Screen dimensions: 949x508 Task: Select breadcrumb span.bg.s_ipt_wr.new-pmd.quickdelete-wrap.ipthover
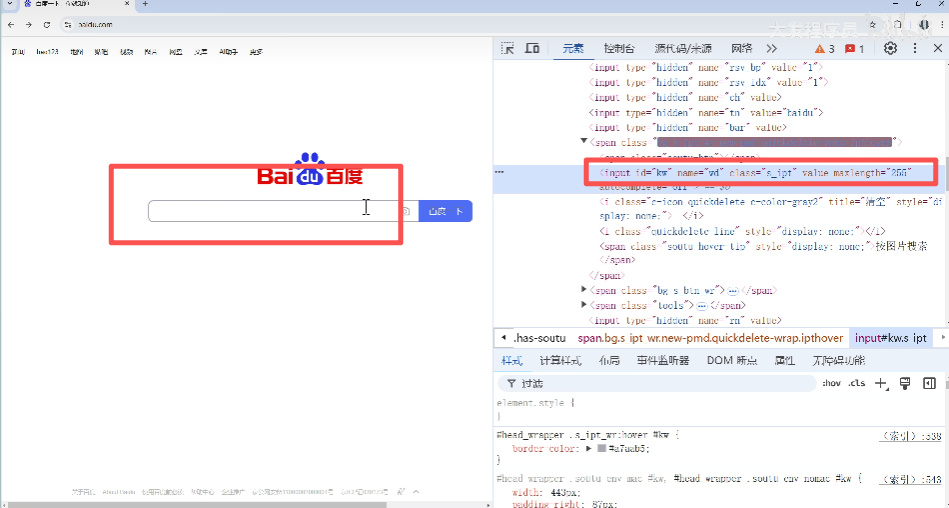(x=710, y=338)
